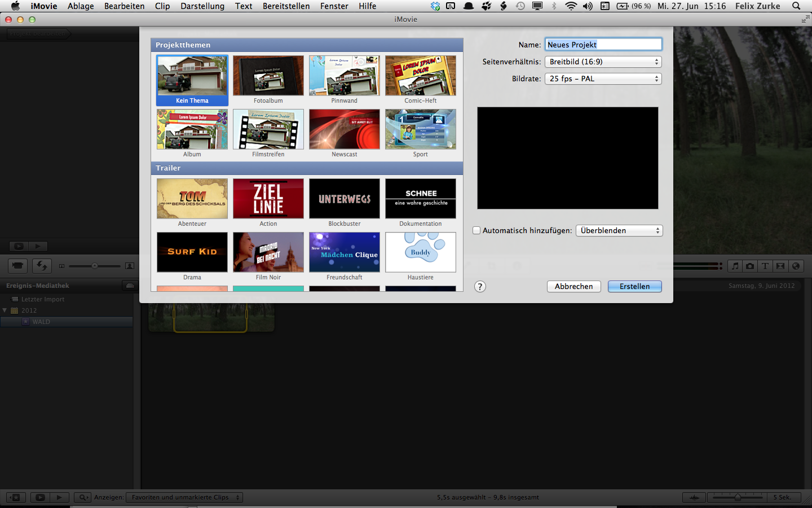The height and width of the screenshot is (508, 812).
Task: Click the show or hide events list star button
Action: pyautogui.click(x=16, y=497)
